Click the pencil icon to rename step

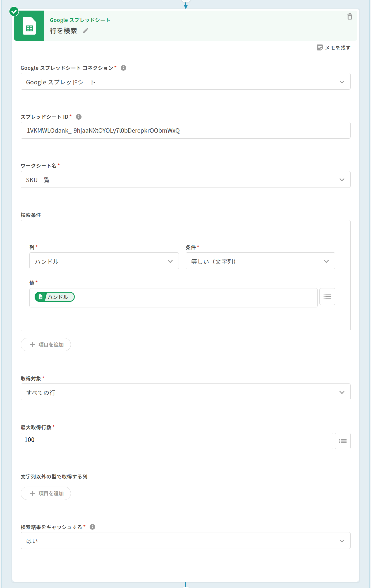(x=86, y=30)
